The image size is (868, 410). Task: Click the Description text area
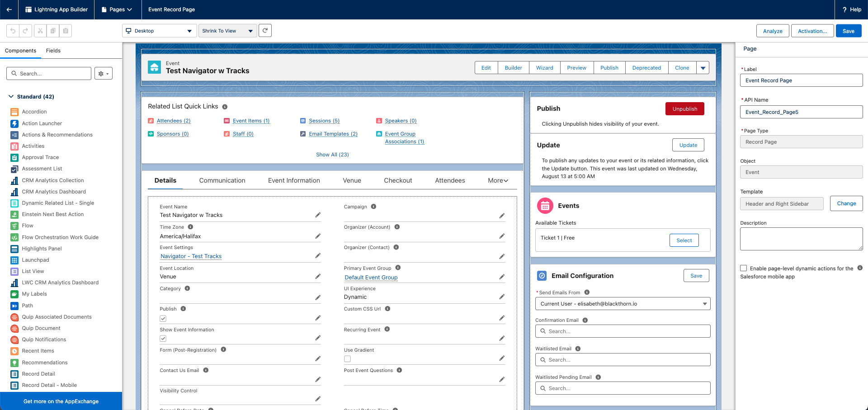(801, 239)
